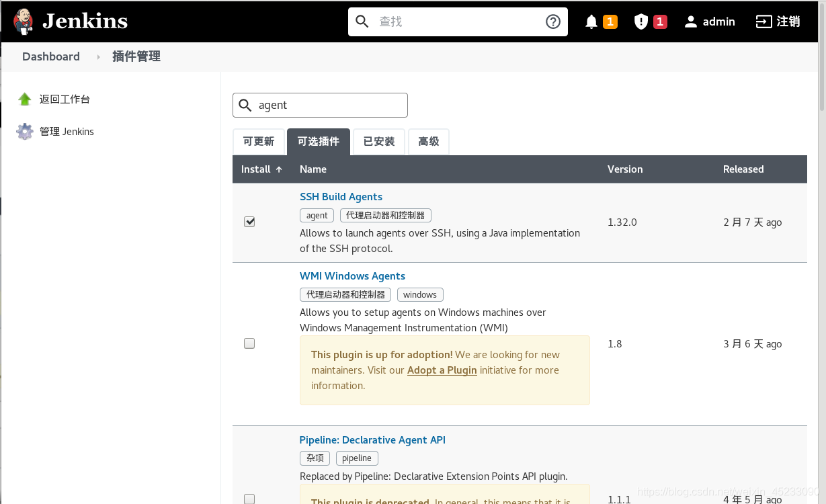
Task: Open the notifications bell icon
Action: pyautogui.click(x=591, y=22)
